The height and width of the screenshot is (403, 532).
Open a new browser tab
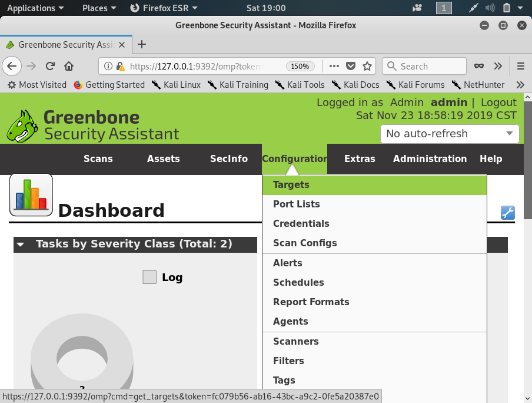[141, 44]
